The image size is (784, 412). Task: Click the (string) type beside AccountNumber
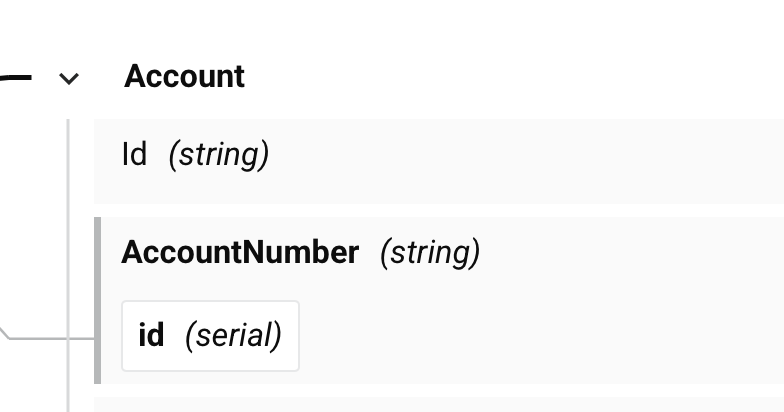tap(430, 252)
